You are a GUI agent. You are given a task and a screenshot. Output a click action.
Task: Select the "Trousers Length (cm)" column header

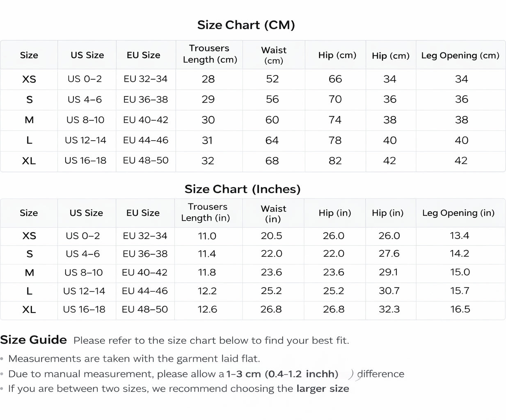[210, 54]
